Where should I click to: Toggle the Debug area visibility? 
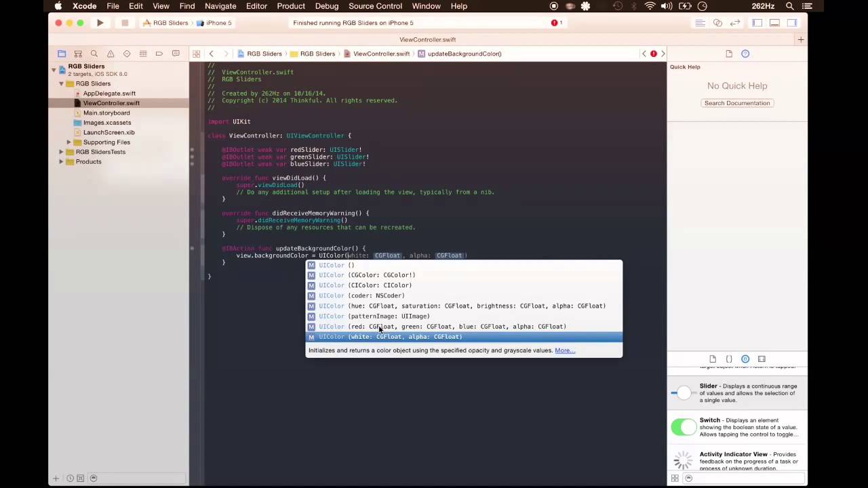pos(774,23)
